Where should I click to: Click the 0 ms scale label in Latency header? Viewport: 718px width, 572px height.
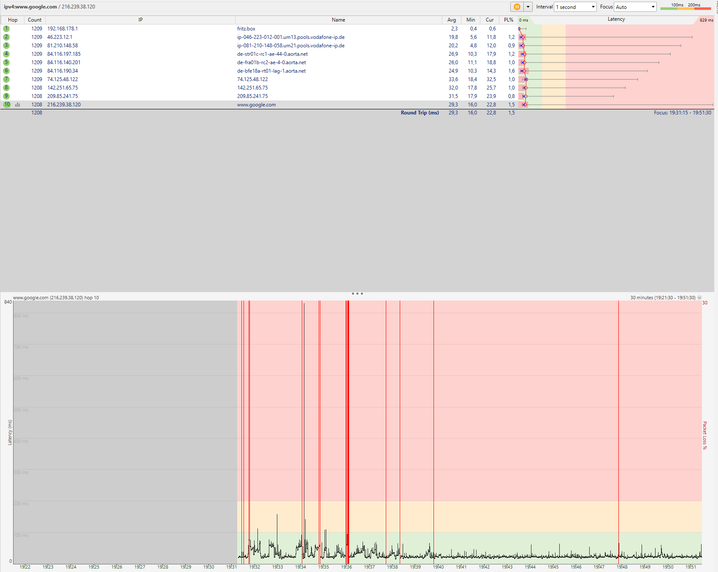point(523,20)
